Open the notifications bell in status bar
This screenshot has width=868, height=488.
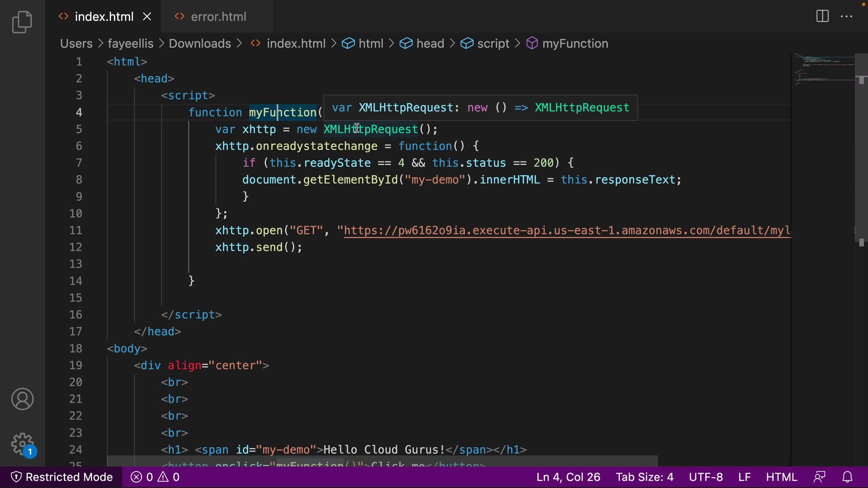(x=848, y=477)
